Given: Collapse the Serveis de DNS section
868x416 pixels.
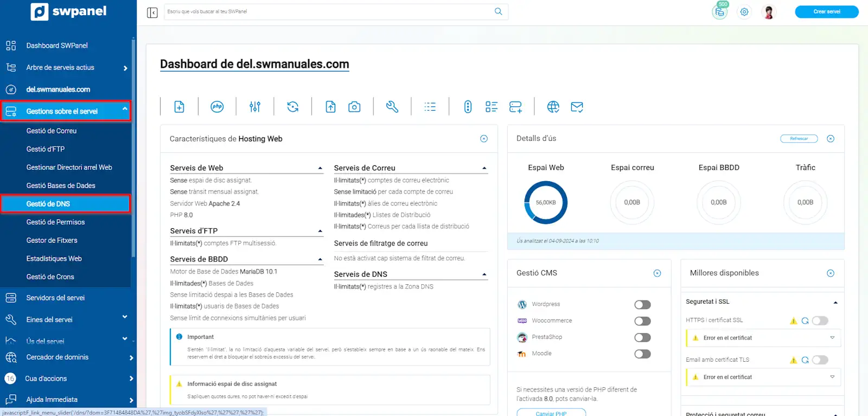Looking at the screenshot, I should coord(484,274).
